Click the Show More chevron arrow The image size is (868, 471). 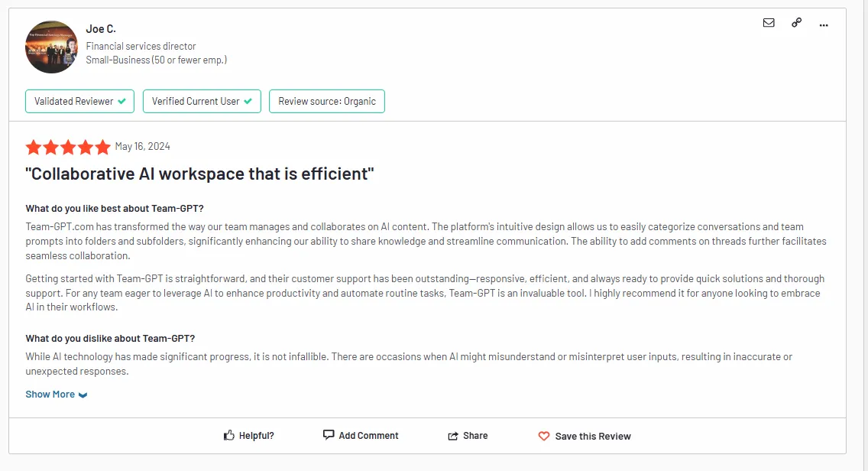pos(83,395)
